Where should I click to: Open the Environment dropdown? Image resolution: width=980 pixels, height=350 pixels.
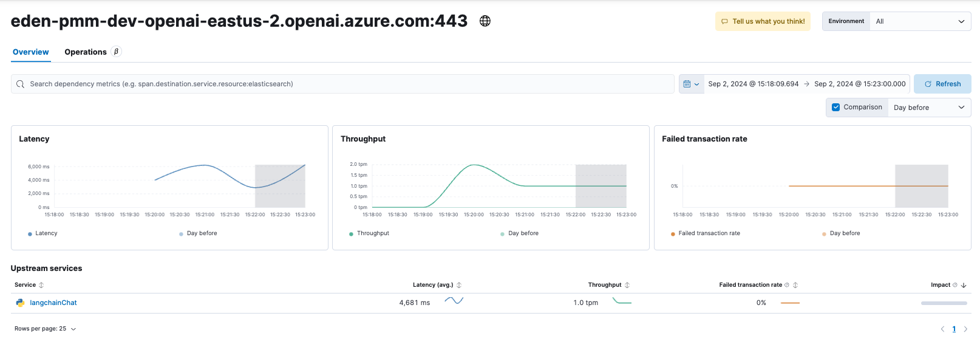(x=919, y=21)
